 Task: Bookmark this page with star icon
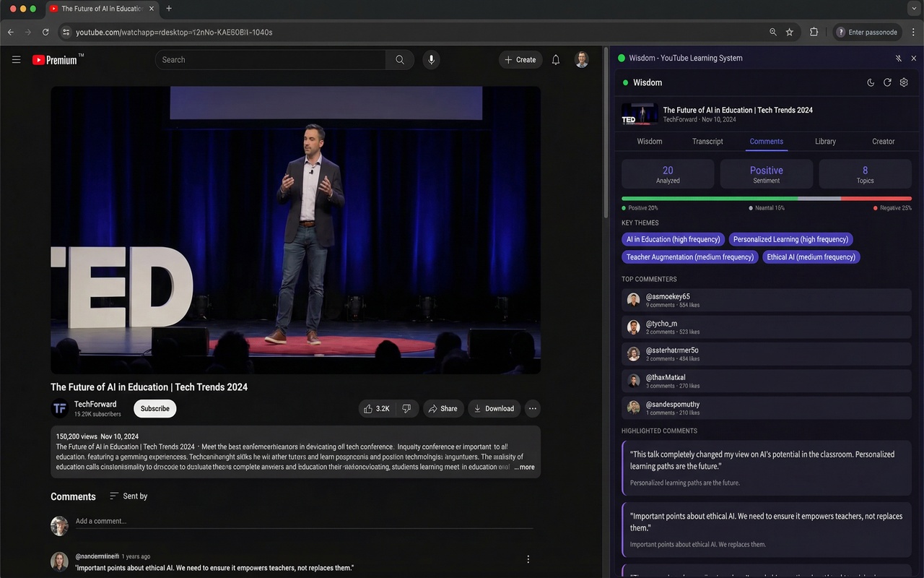tap(790, 32)
